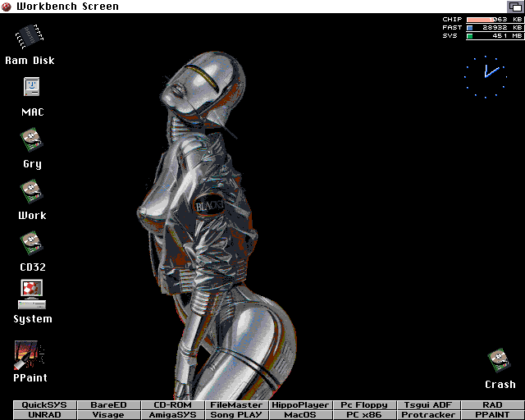525x420 pixels.
Task: Click the analog clock widget
Action: coord(486,77)
